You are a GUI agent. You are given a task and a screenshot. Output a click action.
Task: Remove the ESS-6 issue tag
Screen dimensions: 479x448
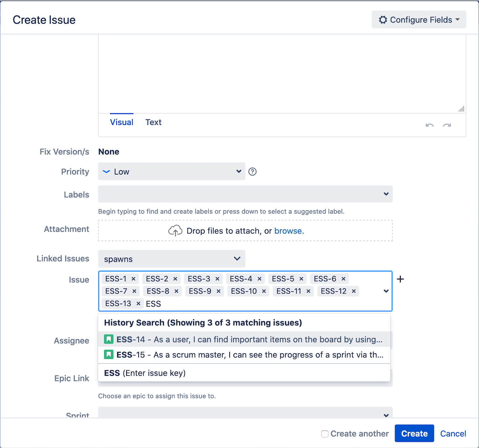tap(344, 279)
